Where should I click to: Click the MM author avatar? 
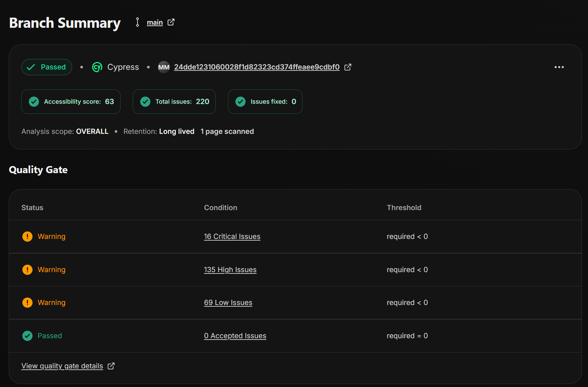coord(164,67)
